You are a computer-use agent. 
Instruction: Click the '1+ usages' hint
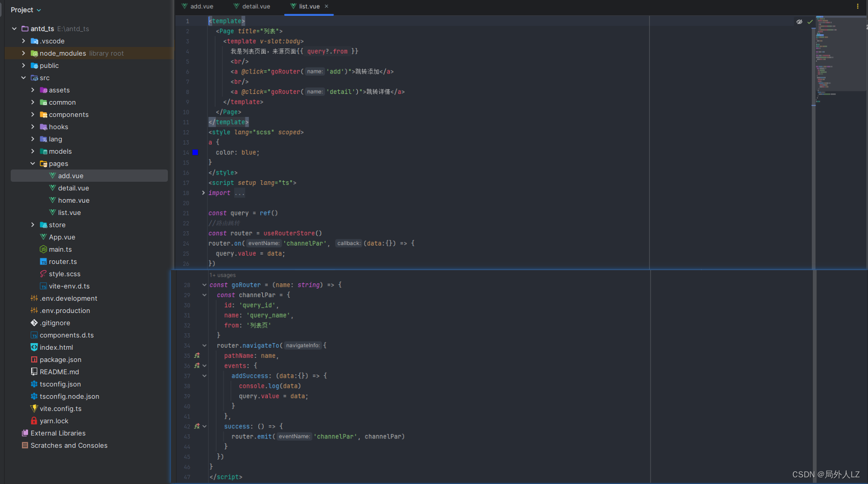tap(222, 275)
